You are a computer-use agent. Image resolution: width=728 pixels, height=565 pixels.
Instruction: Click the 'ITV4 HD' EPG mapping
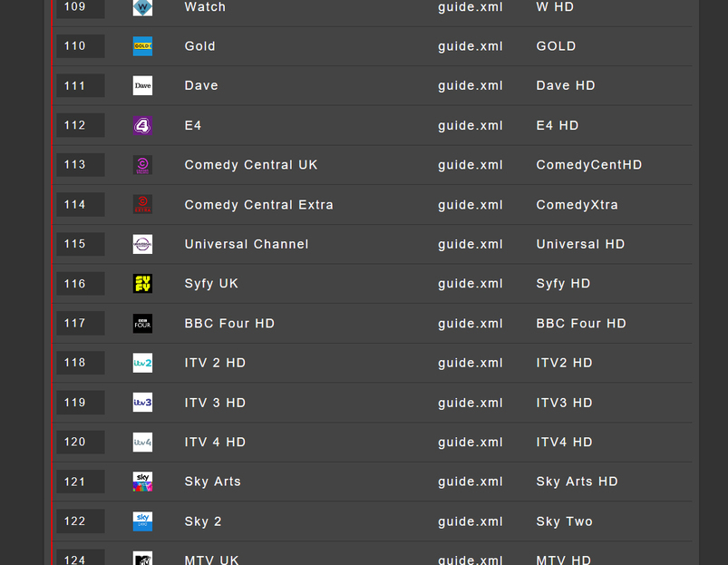tap(564, 442)
